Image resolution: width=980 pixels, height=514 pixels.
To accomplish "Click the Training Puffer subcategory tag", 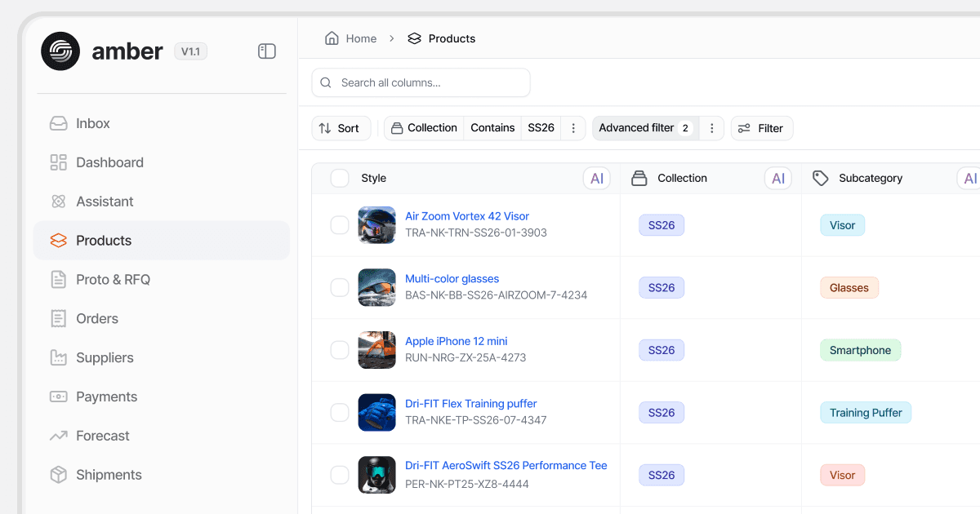I will (866, 413).
